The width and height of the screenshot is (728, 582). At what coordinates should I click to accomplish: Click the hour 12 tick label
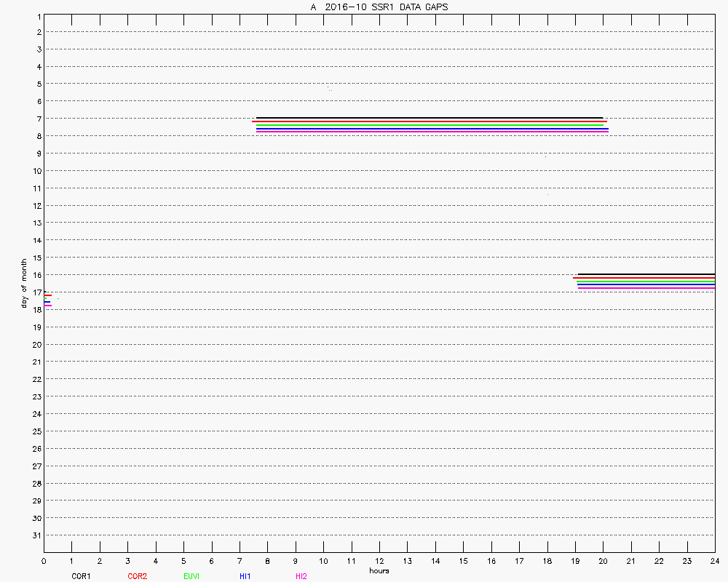pyautogui.click(x=379, y=561)
